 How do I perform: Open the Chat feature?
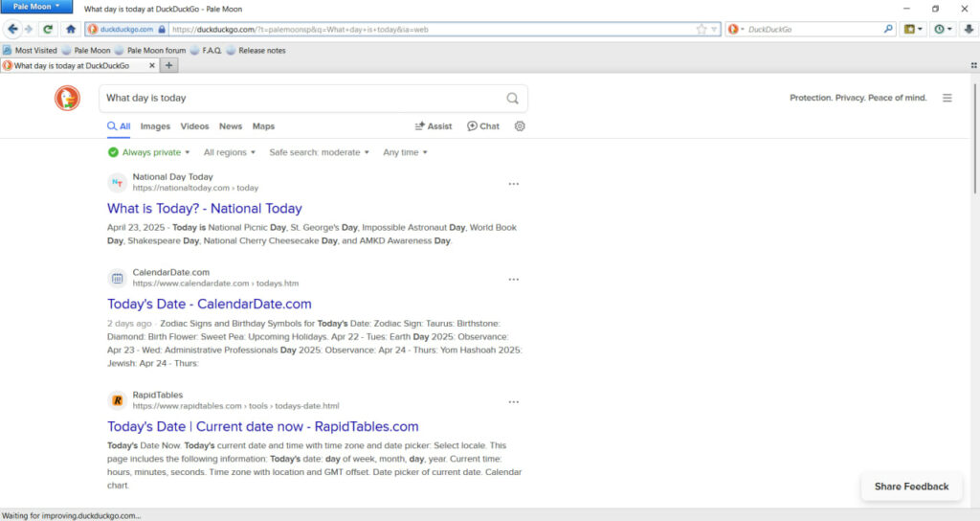483,126
